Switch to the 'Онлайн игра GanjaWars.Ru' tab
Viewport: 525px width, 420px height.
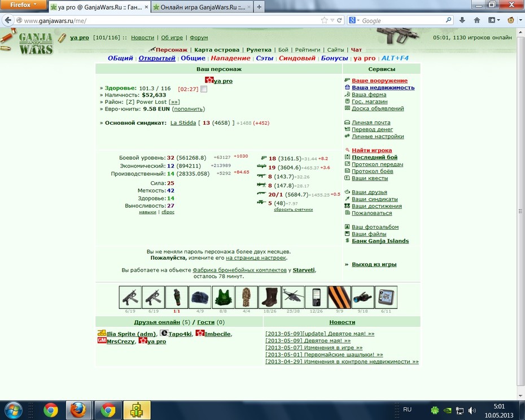pyautogui.click(x=202, y=7)
